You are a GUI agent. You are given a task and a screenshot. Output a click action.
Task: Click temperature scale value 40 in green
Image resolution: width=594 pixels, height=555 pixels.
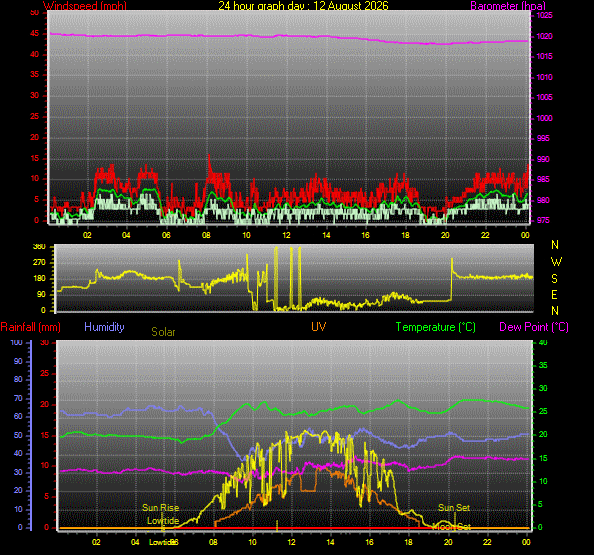point(543,342)
